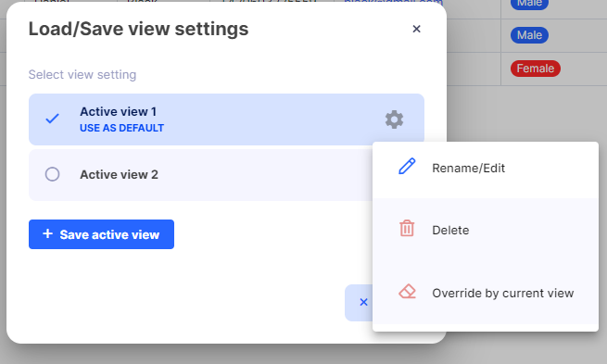Click the Male tag above the Female tag
This screenshot has height=364, width=607.
pos(529,35)
